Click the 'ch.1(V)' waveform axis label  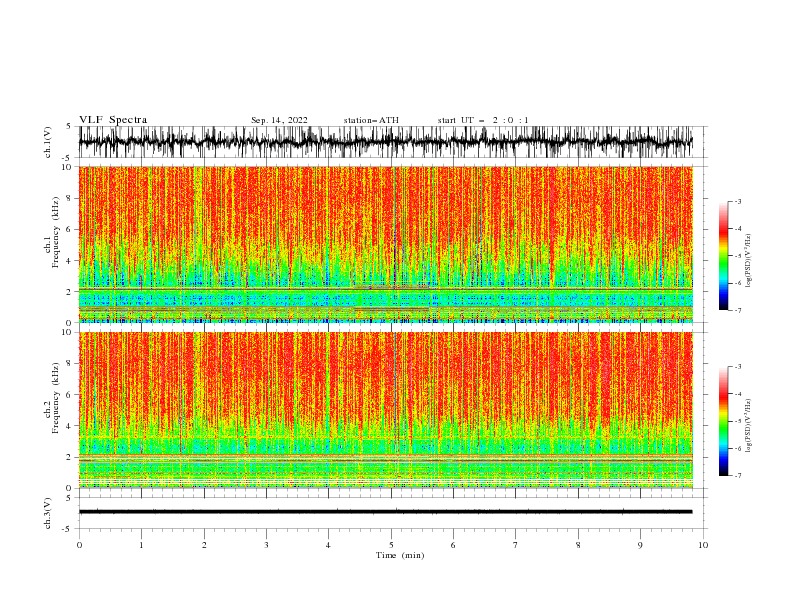point(48,142)
